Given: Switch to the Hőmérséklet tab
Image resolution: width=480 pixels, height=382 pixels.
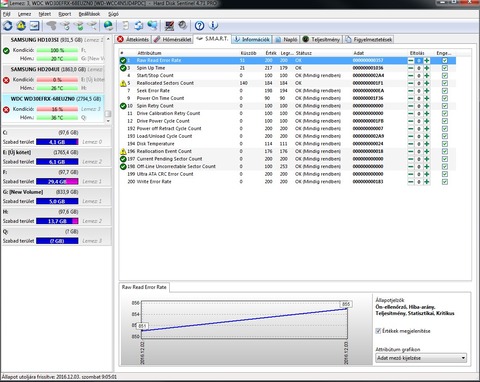Looking at the screenshot, I should [173, 39].
